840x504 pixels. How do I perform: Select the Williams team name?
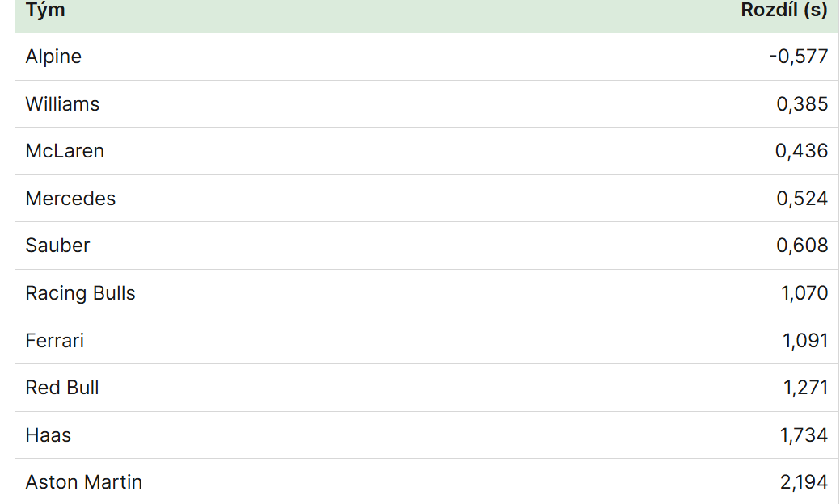[x=63, y=104]
